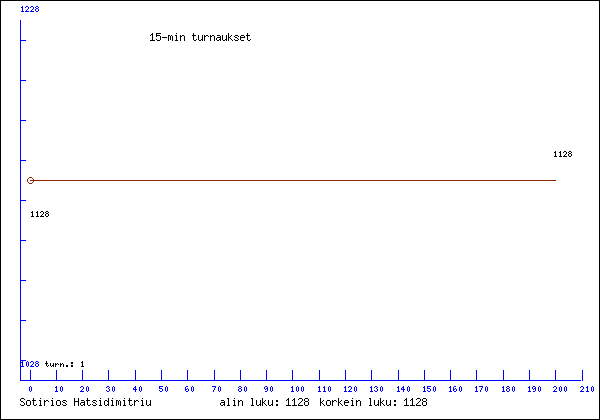Screen dimensions: 600x420
Task: Click the "alin luku: 1128" text
Action: click(264, 402)
